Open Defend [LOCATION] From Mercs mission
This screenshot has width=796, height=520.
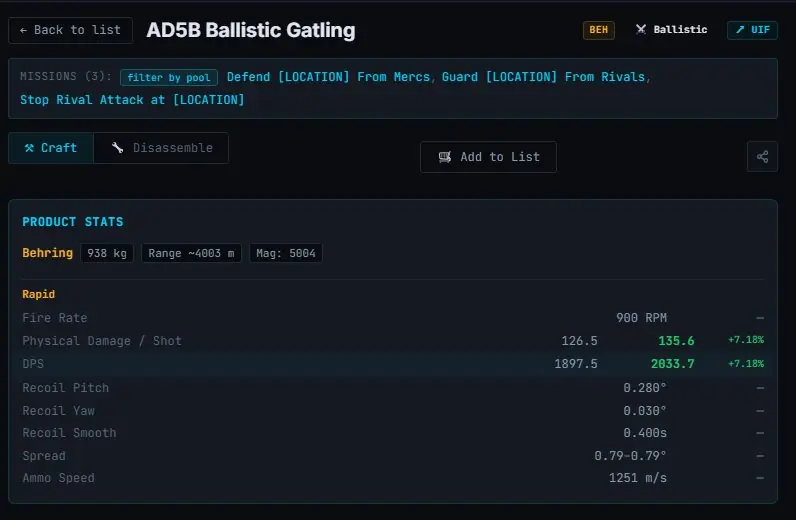(x=328, y=77)
